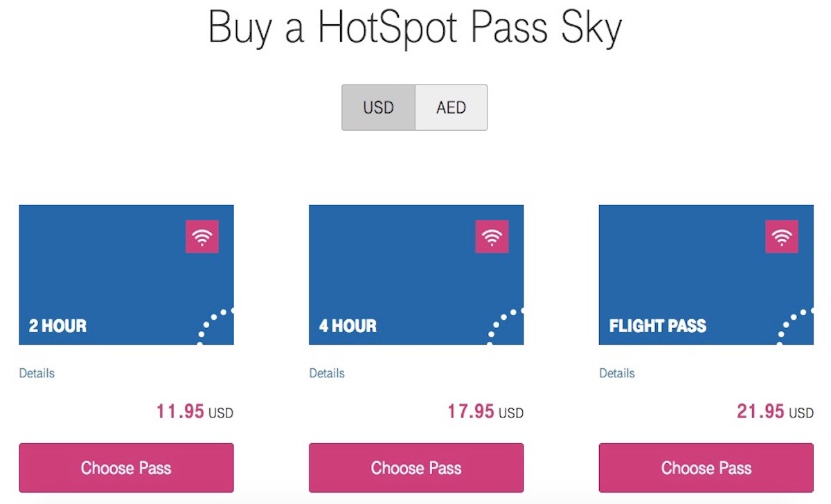Click the 4 HOUR label text

click(348, 326)
